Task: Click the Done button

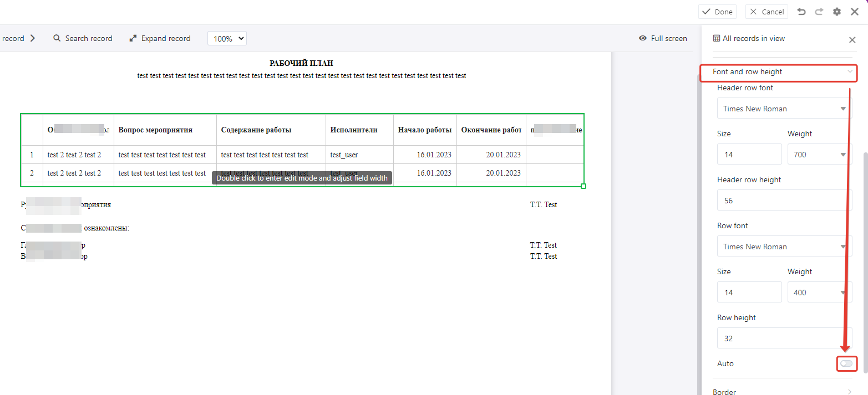Action: pyautogui.click(x=717, y=12)
